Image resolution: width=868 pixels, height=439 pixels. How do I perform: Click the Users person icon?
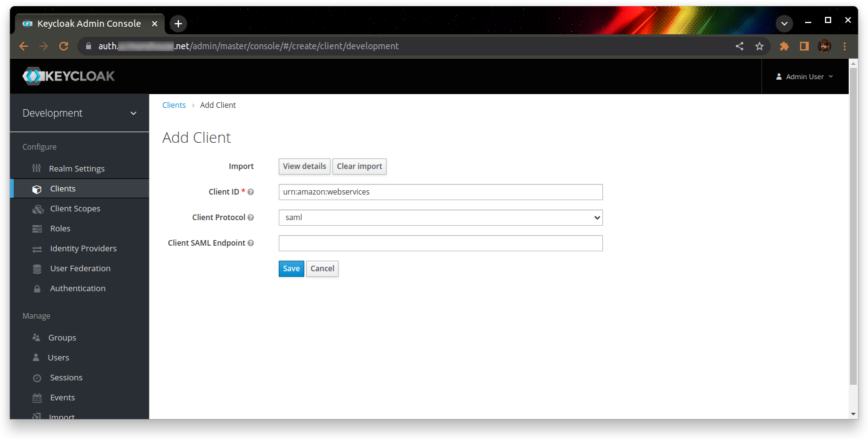[36, 357]
